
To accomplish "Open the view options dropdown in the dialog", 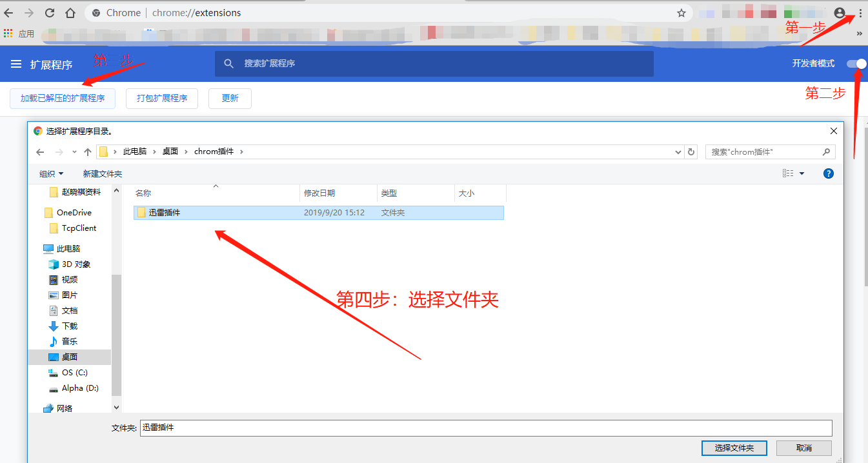I will 792,173.
